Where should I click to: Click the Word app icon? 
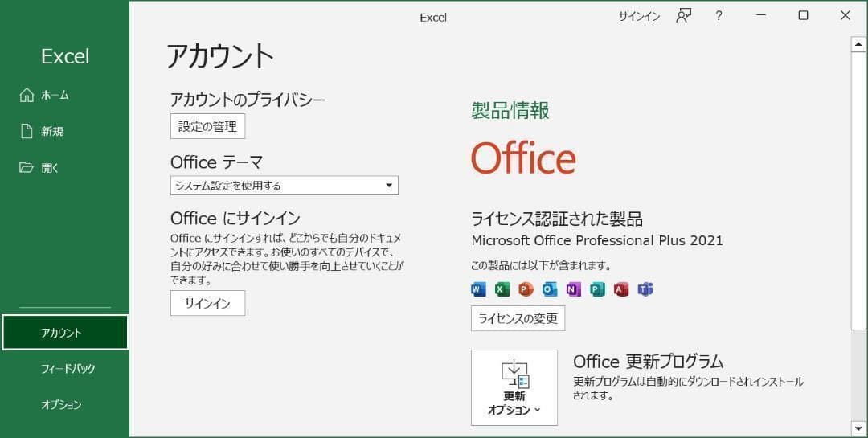(x=479, y=289)
